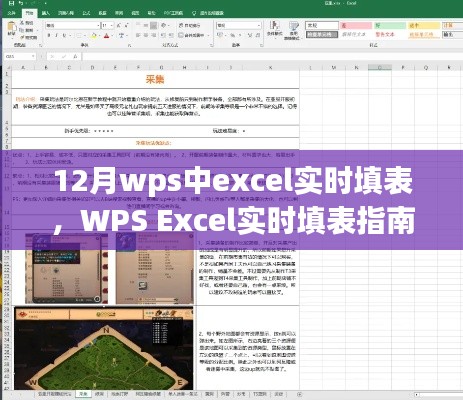Click the Percent Style icon
This screenshot has width=463, height=400.
pos(232,35)
